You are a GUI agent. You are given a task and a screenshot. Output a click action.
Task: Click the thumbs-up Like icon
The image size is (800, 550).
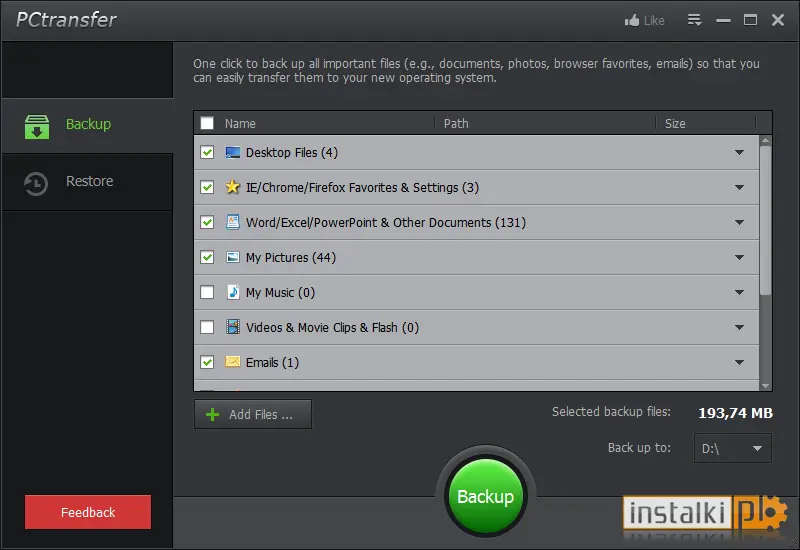coord(632,20)
